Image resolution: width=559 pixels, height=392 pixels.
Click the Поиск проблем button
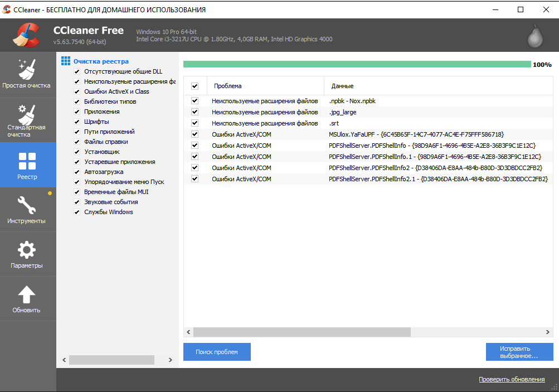(x=217, y=352)
